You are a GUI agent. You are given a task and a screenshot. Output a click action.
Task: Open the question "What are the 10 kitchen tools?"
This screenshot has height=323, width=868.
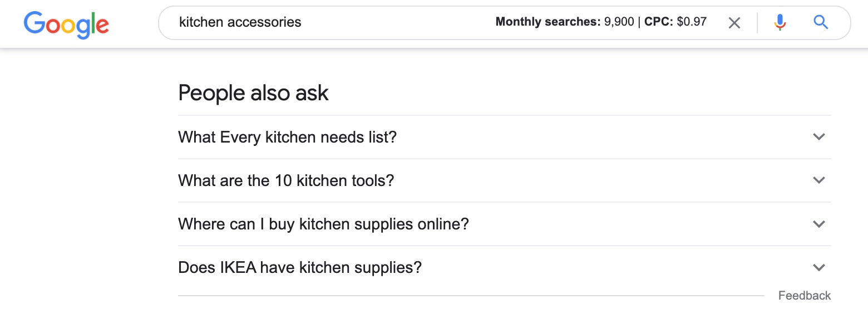(286, 180)
